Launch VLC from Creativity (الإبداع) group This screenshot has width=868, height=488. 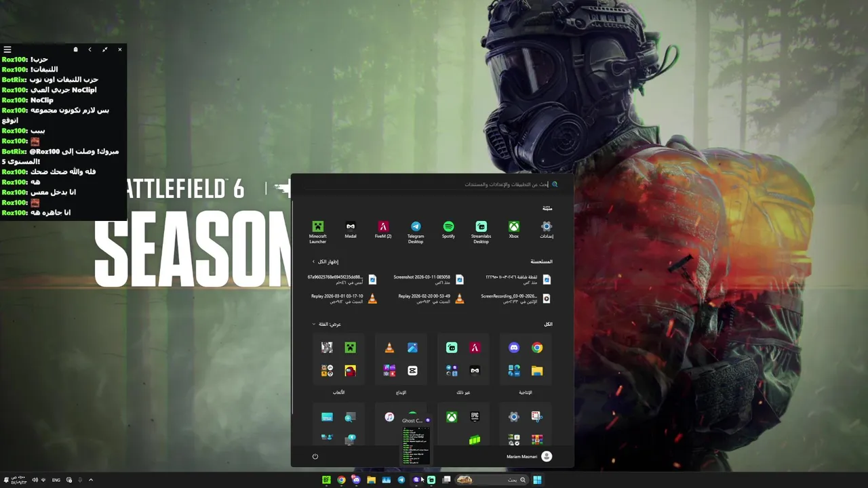pos(389,348)
